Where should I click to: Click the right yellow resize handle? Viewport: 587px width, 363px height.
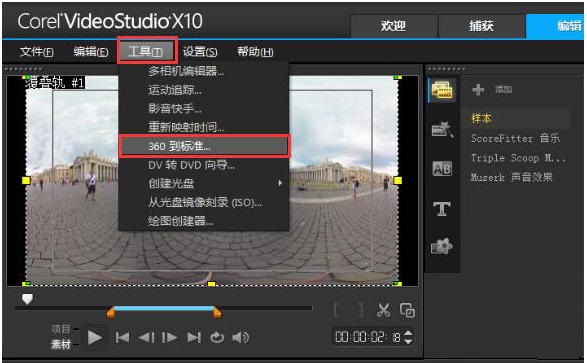coord(398,181)
